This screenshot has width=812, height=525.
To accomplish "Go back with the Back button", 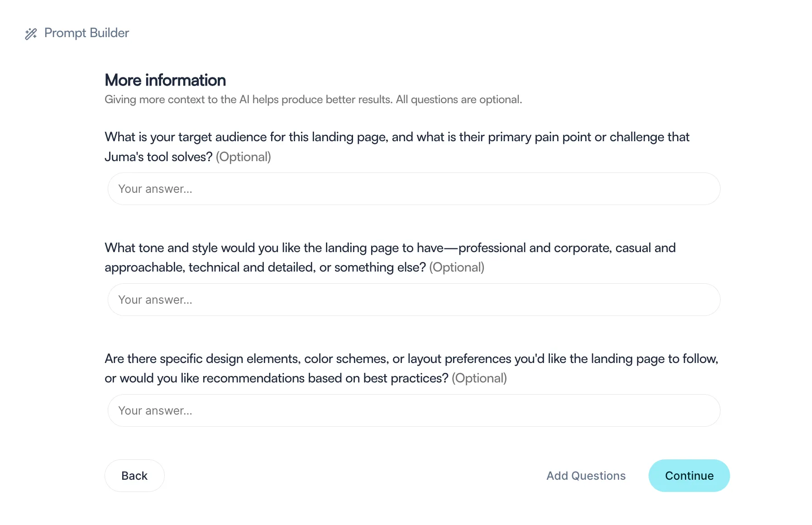I will (x=134, y=476).
